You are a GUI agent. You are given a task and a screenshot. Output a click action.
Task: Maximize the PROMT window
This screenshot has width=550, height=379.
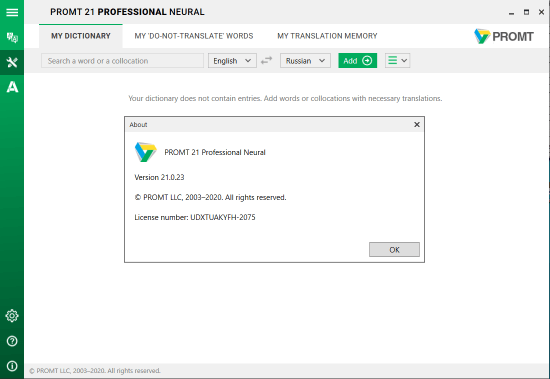tap(526, 12)
